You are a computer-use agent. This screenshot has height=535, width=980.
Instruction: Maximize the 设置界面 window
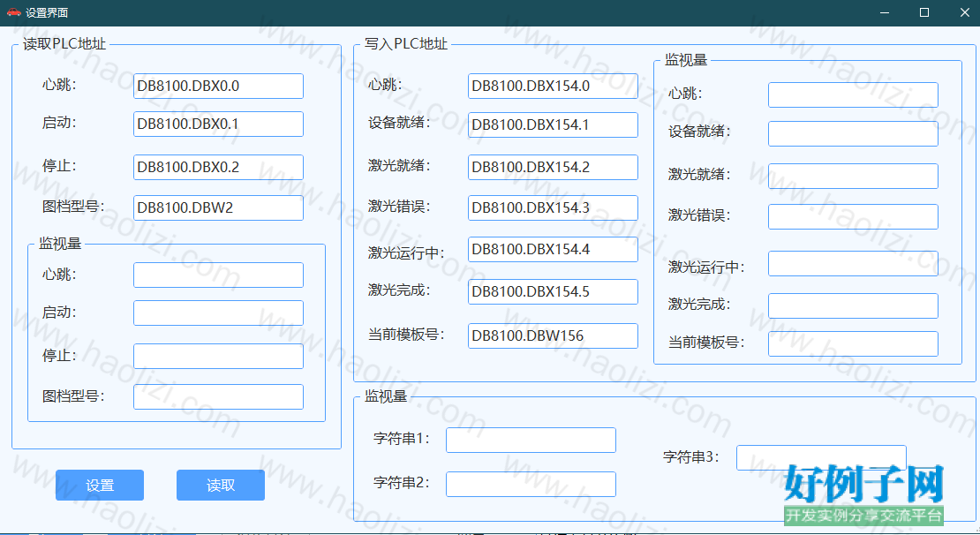click(x=924, y=12)
